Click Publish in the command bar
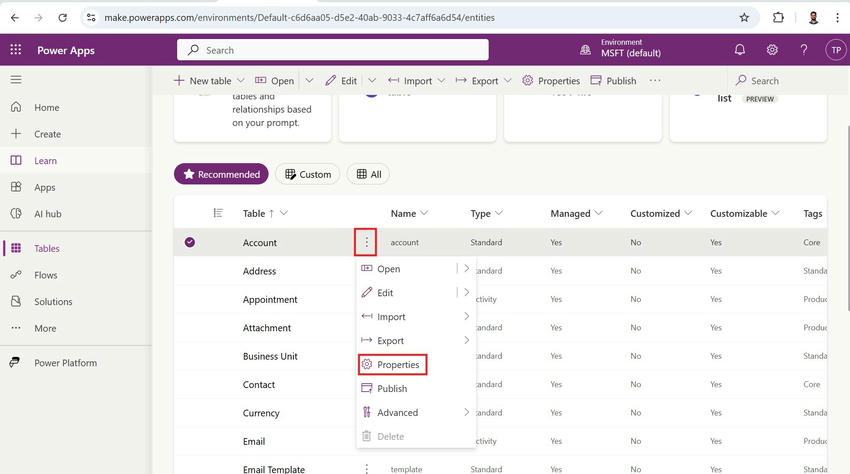 pos(613,80)
